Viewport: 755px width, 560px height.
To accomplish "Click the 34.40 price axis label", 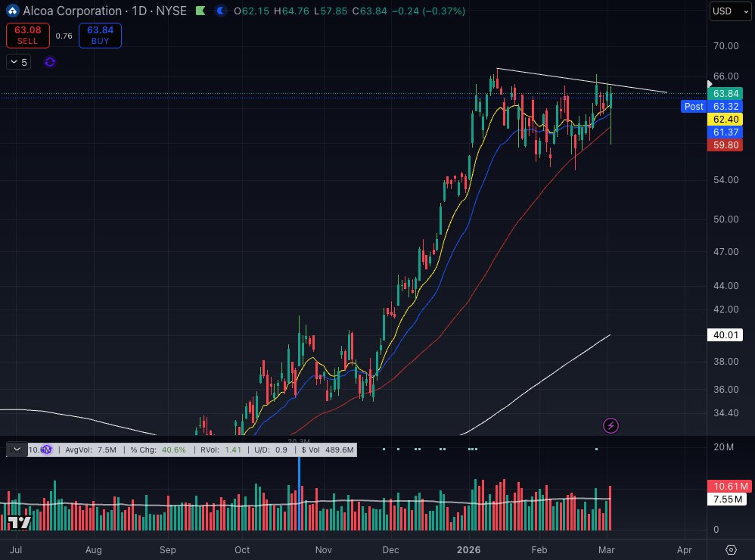I will point(725,412).
